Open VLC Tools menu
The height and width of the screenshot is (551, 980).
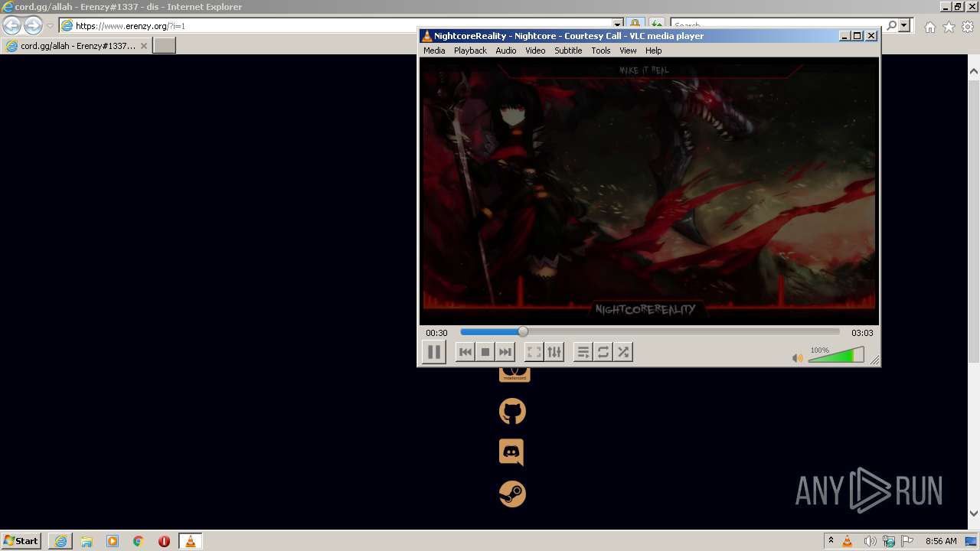tap(601, 51)
